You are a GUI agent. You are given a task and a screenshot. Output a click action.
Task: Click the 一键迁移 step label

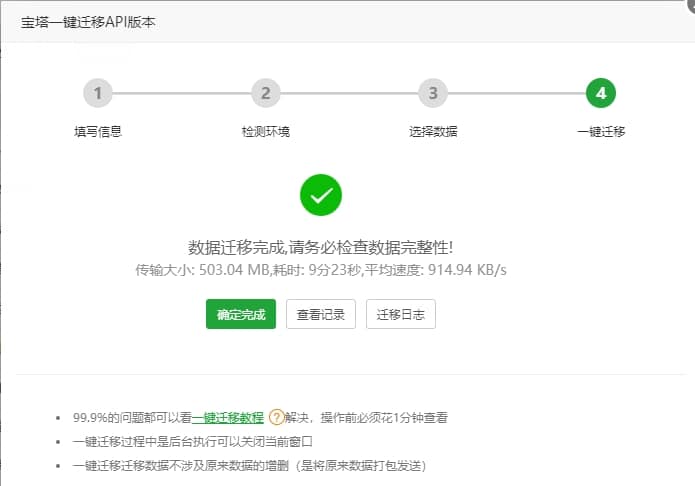click(x=601, y=132)
